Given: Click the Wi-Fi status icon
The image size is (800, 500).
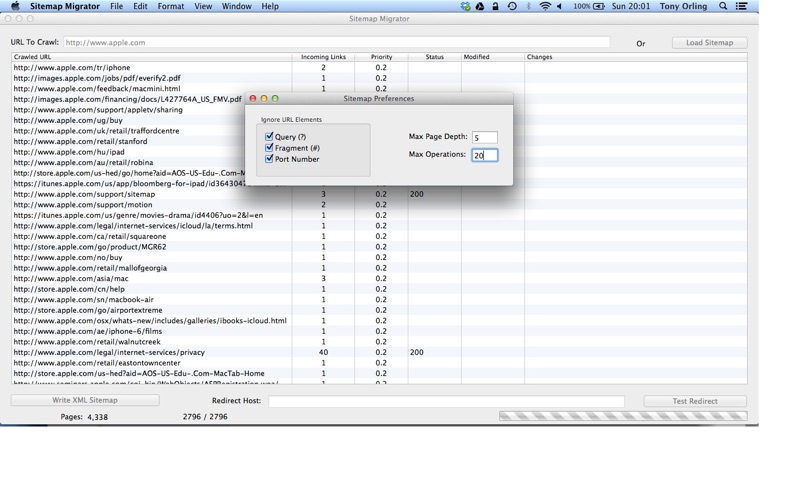Looking at the screenshot, I should [x=545, y=6].
